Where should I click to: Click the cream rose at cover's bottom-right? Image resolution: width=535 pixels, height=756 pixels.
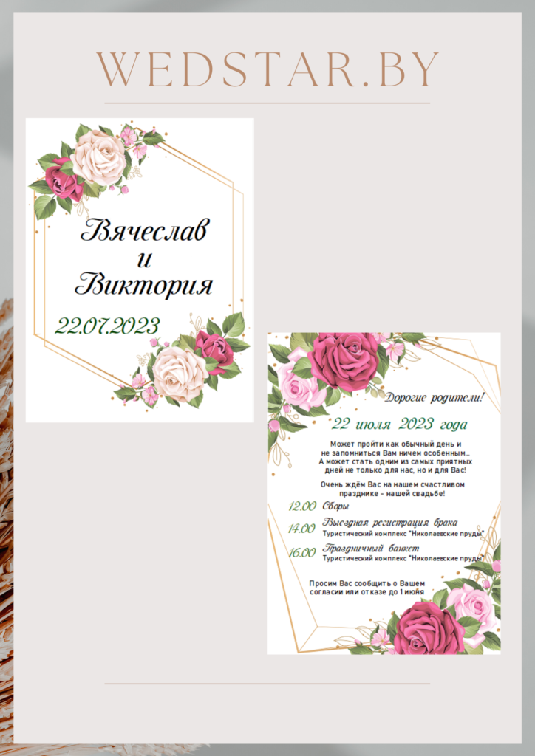pos(178,373)
